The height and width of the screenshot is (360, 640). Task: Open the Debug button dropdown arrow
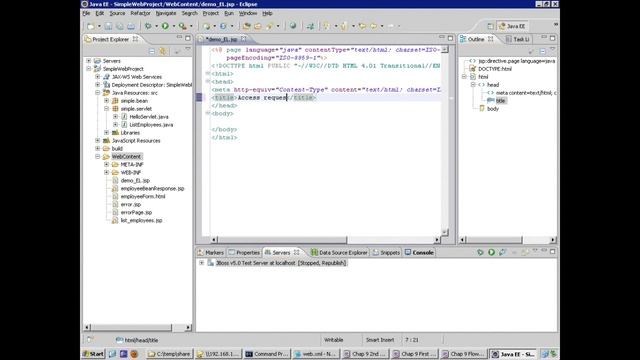click(157, 26)
